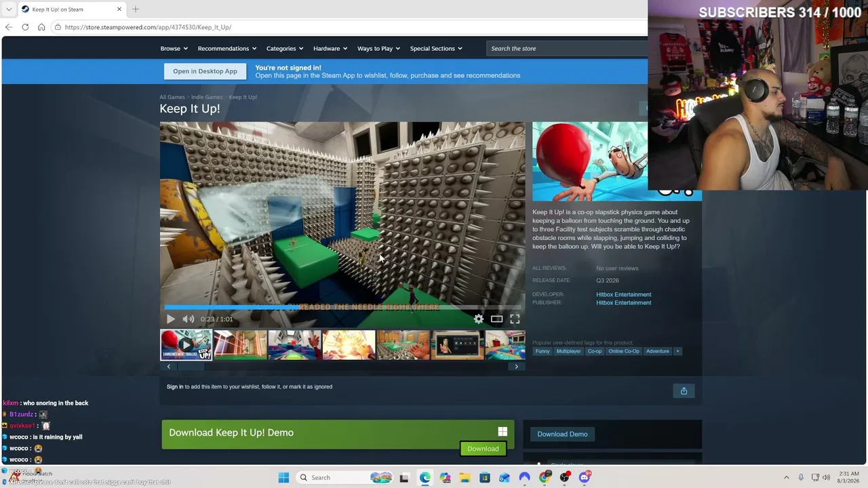Open the Indie Games breadcrumb link

click(x=207, y=97)
